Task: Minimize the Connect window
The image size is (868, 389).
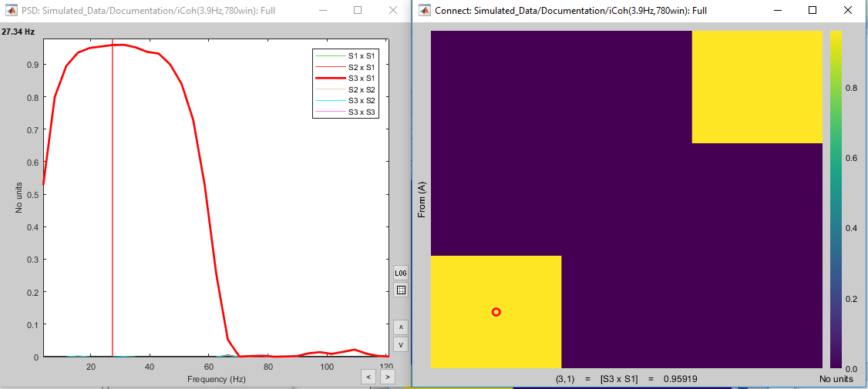Action: tap(779, 10)
